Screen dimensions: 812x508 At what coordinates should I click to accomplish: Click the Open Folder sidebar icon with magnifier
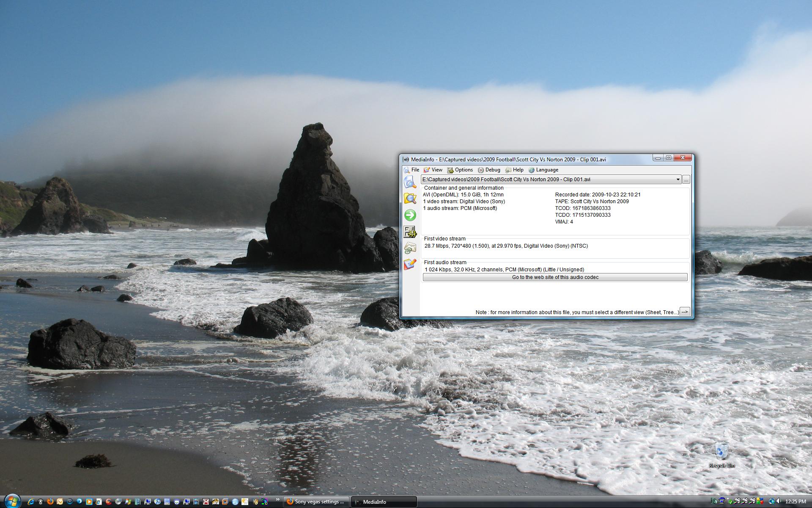tap(410, 199)
